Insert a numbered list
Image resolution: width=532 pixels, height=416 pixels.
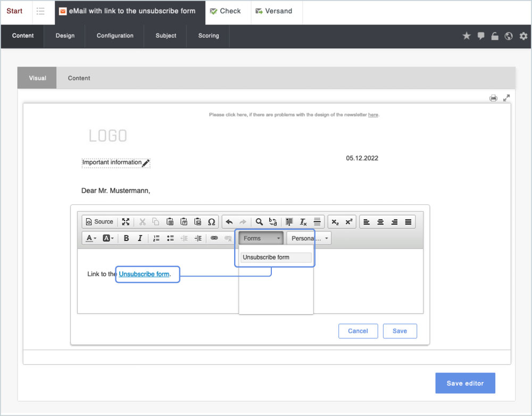point(156,238)
